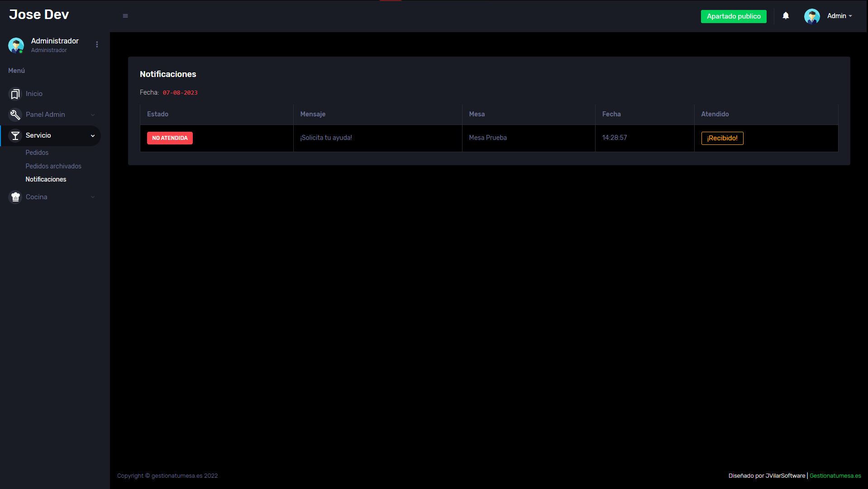Viewport: 868px width, 489px height.
Task: Click the Jose Dev logo title
Action: [x=39, y=14]
